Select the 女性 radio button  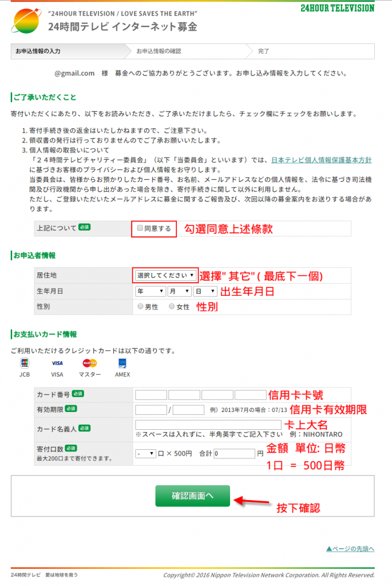point(172,307)
